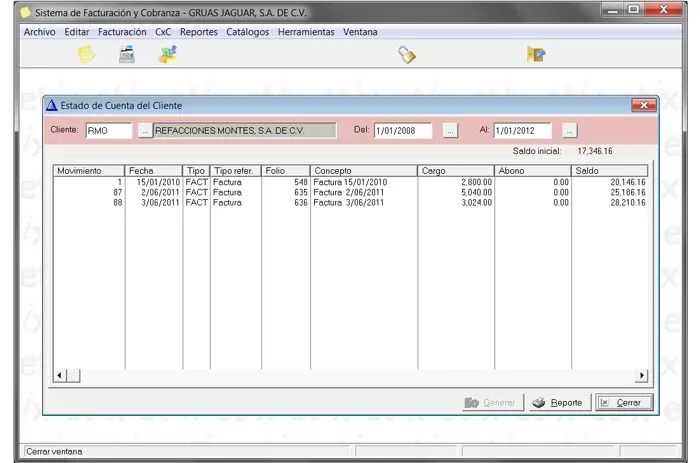The image size is (700, 463).
Task: Click the blue triangle icon in dialog title
Action: click(52, 105)
